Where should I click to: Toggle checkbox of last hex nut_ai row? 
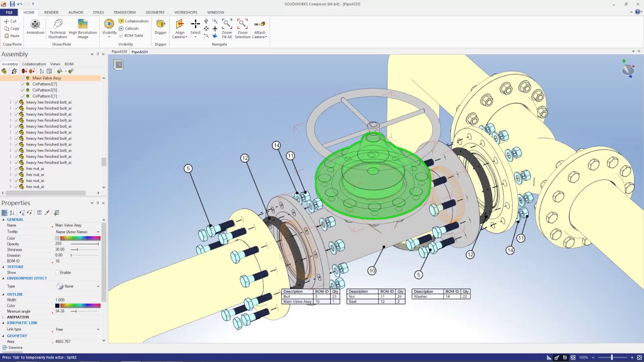click(16, 187)
